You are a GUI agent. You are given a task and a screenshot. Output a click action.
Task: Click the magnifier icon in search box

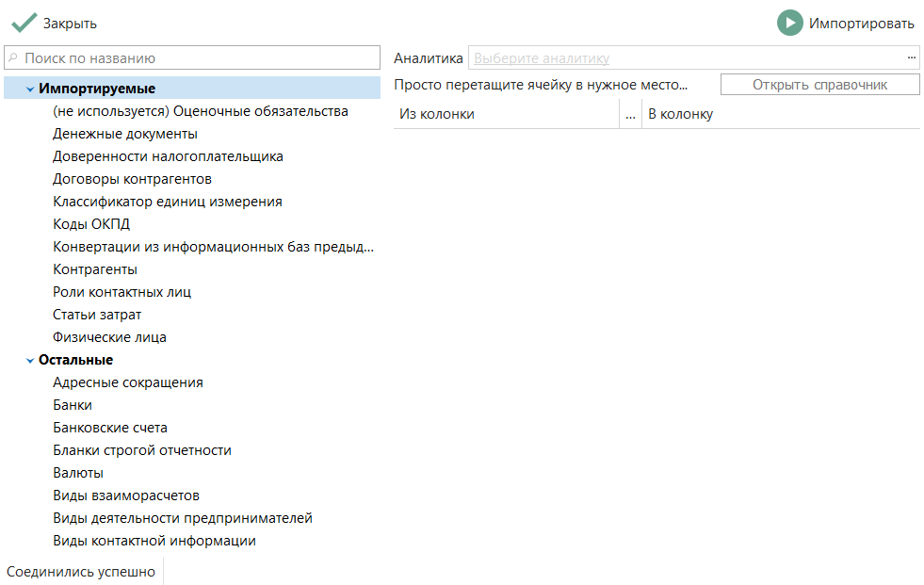[x=14, y=58]
